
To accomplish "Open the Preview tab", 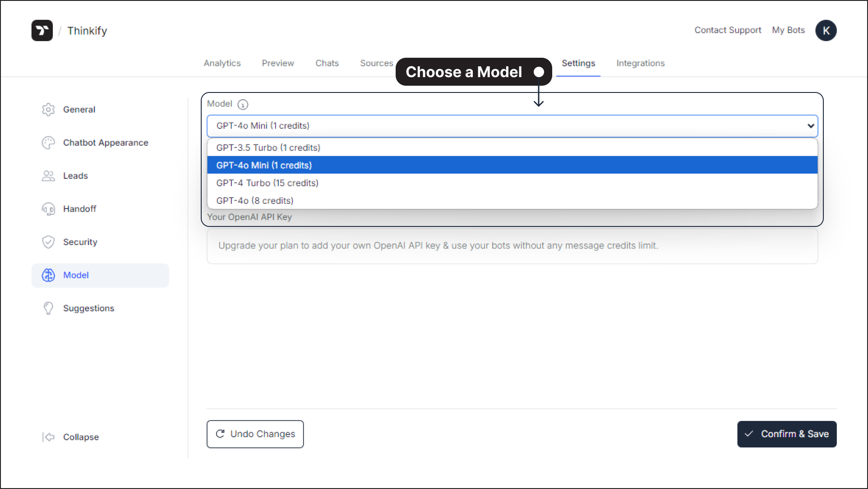I will point(278,63).
